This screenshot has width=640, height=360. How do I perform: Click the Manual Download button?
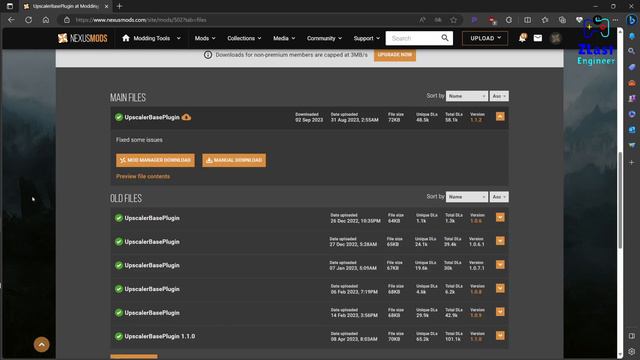[234, 160]
